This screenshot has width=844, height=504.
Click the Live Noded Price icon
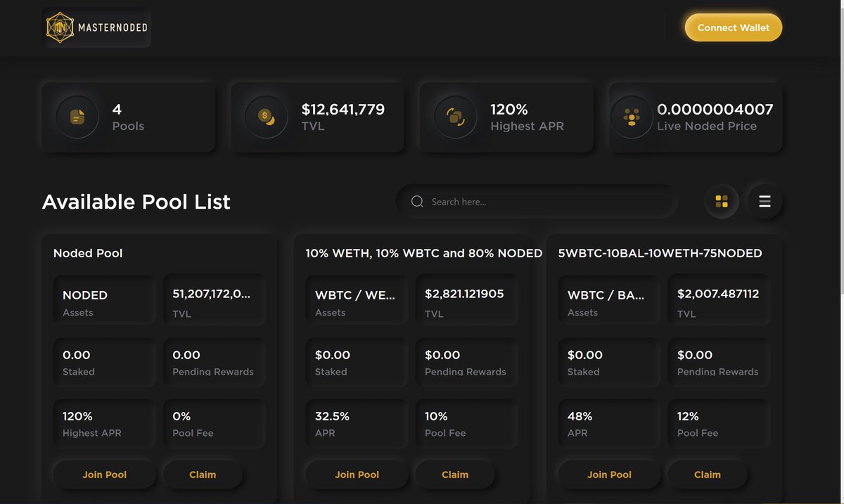pyautogui.click(x=631, y=117)
